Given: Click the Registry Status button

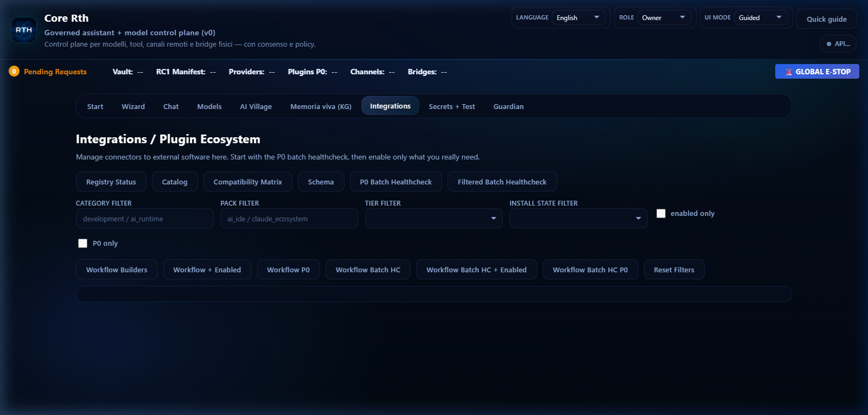Looking at the screenshot, I should 111,182.
